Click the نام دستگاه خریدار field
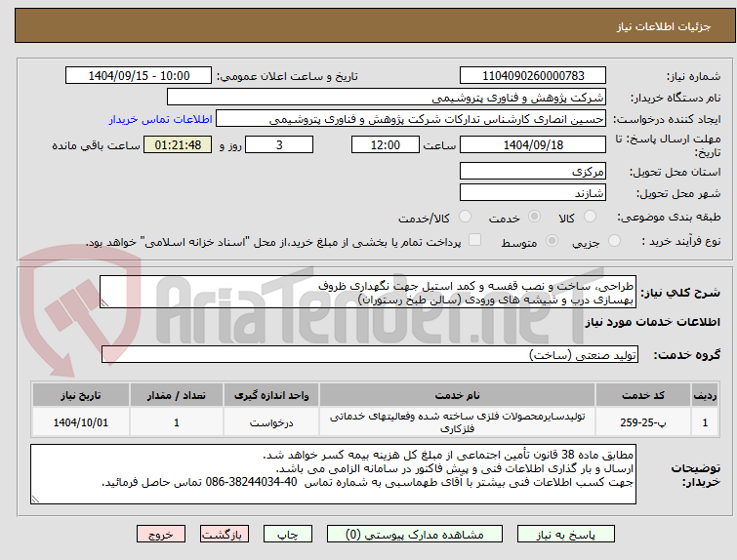The width and height of the screenshot is (737, 560). (x=387, y=98)
